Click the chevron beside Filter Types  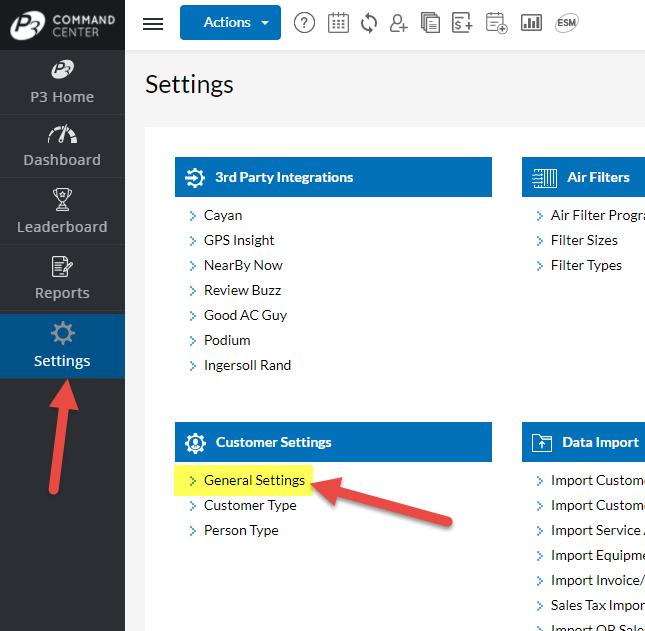pyautogui.click(x=540, y=266)
